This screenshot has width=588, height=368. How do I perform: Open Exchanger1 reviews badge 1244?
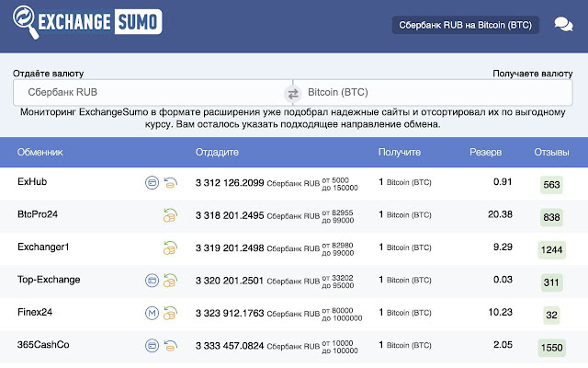pos(551,250)
